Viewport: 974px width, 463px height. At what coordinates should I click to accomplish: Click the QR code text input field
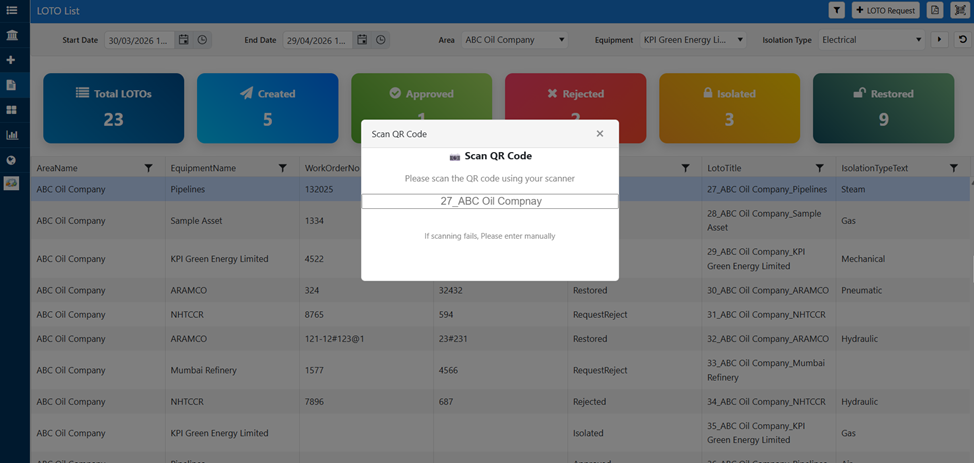(490, 201)
